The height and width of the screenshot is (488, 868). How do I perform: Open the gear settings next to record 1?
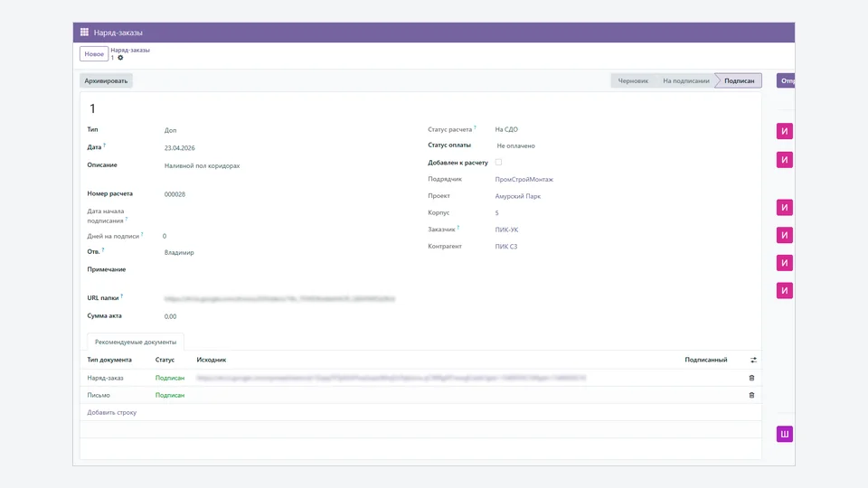pyautogui.click(x=120, y=58)
